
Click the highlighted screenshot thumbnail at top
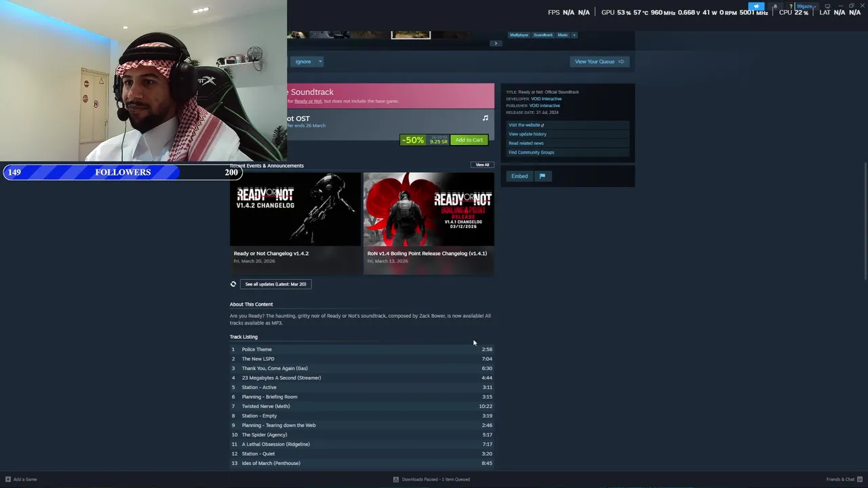[410, 35]
